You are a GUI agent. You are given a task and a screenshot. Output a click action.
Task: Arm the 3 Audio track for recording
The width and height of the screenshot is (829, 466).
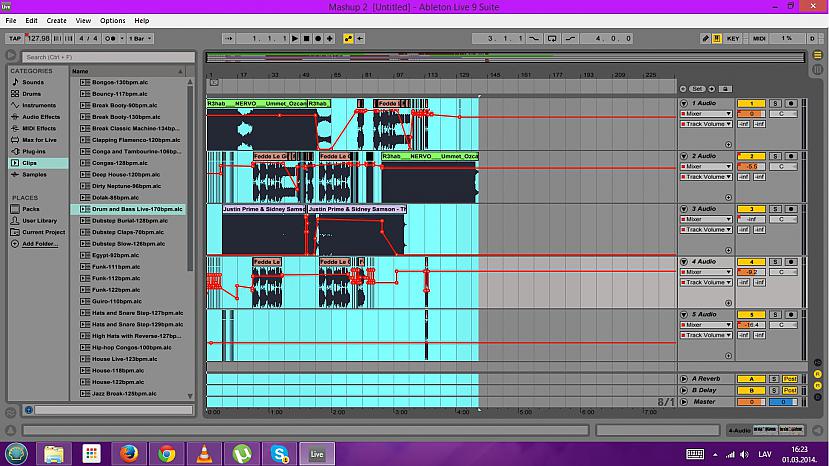(x=790, y=209)
